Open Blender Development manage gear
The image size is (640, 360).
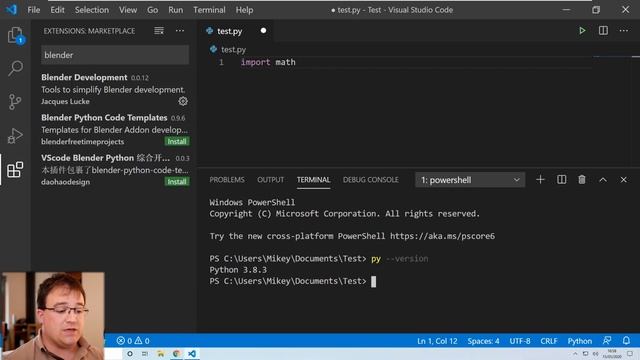point(183,101)
